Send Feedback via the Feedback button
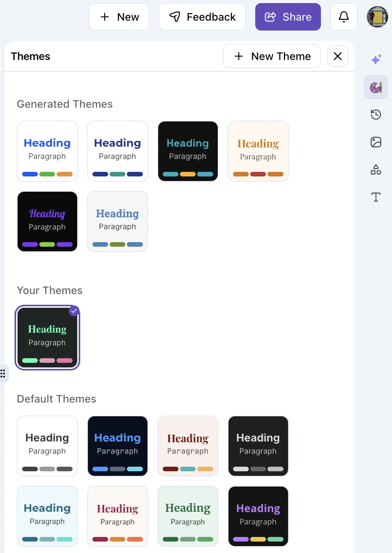The height and width of the screenshot is (553, 392). (202, 17)
